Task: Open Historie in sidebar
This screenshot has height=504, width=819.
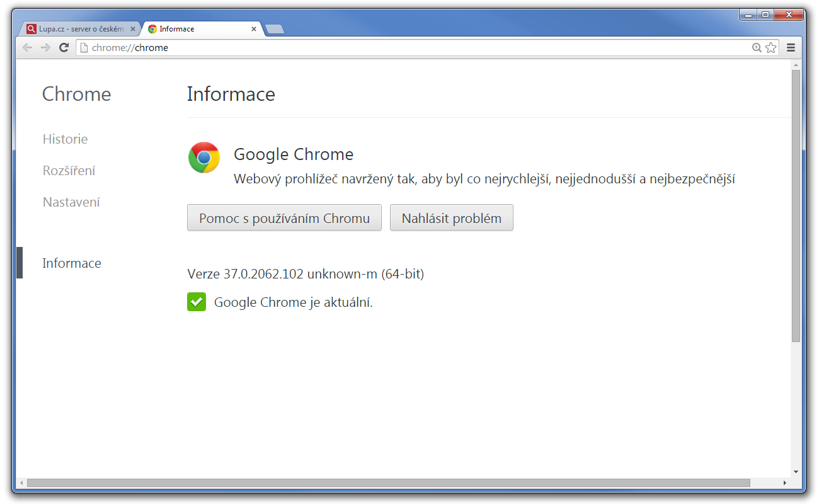Action: pos(65,139)
